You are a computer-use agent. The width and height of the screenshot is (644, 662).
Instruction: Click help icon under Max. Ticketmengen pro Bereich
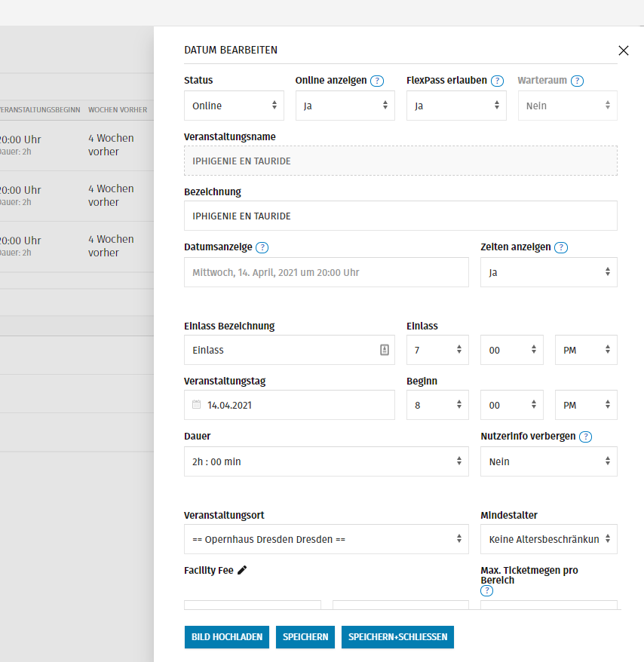pyautogui.click(x=486, y=591)
